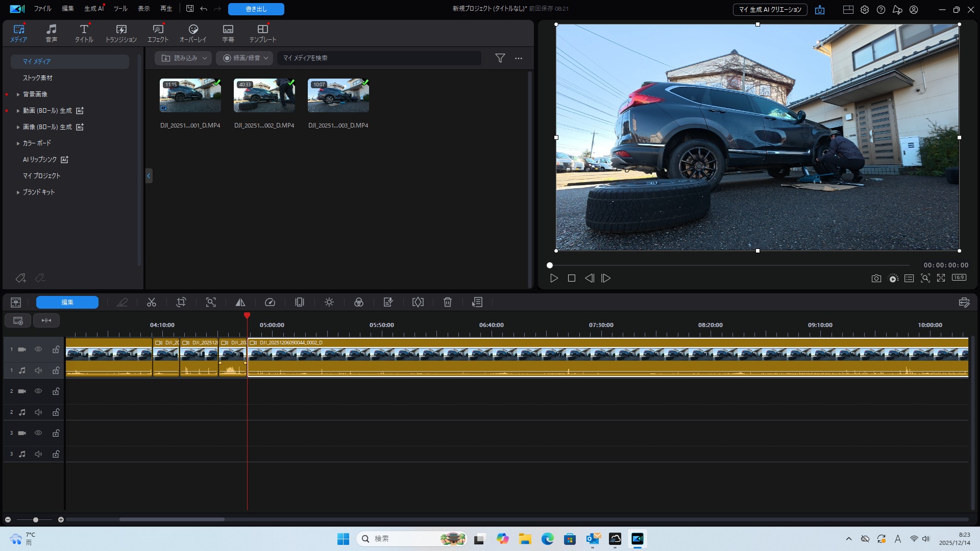Expand the 背景画像 tree item

18,94
